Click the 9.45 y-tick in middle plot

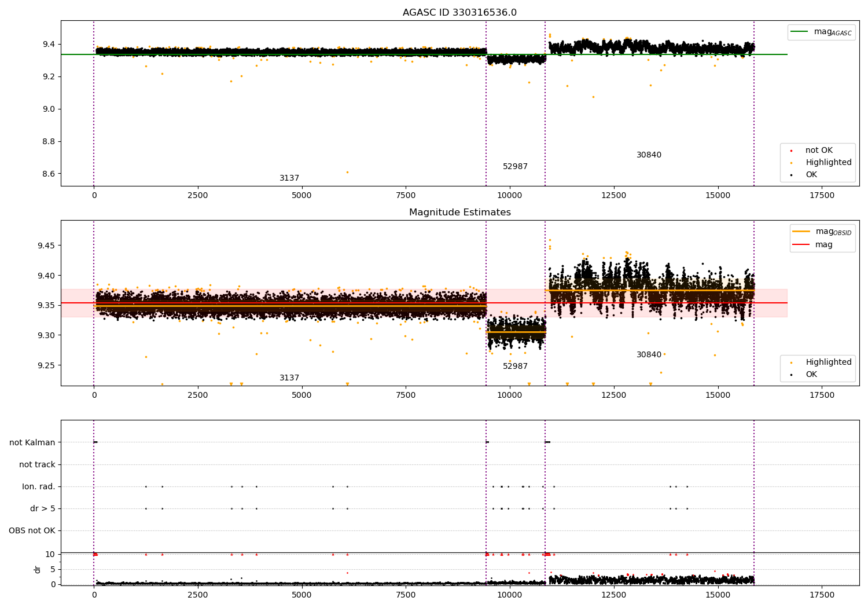point(46,246)
